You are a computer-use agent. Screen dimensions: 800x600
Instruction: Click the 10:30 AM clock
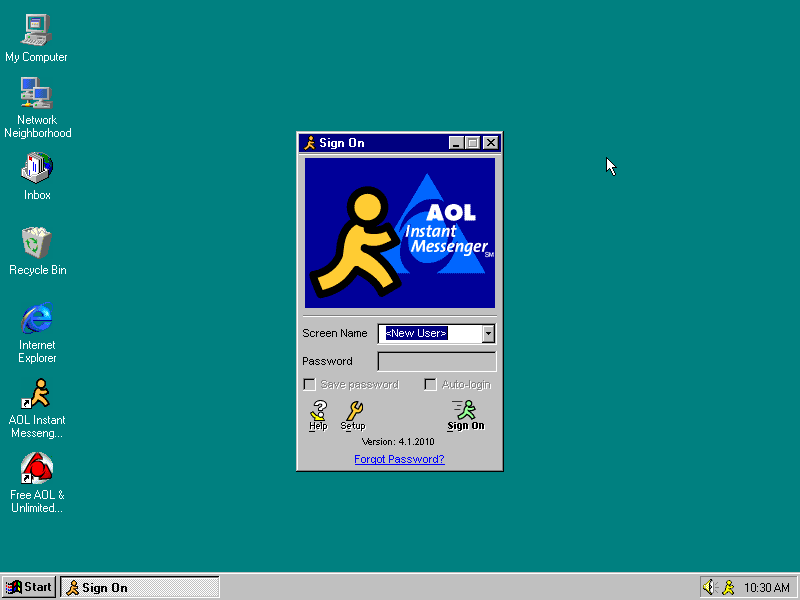click(x=767, y=588)
